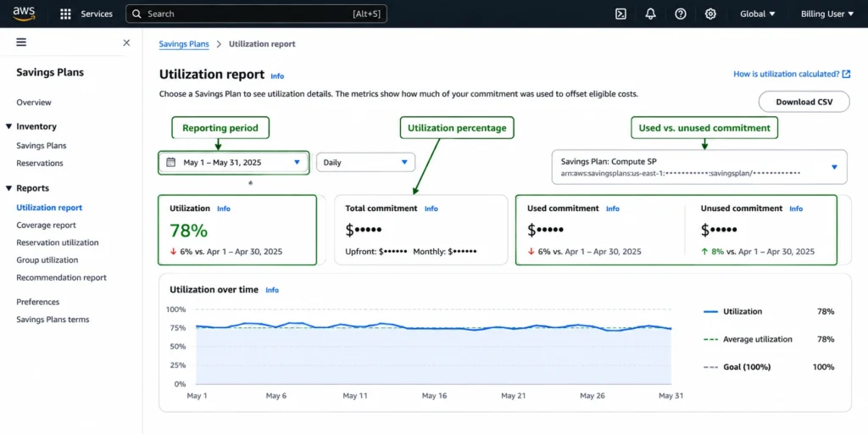Open Overview in the sidebar
Viewport: 868px width, 434px height.
click(34, 103)
